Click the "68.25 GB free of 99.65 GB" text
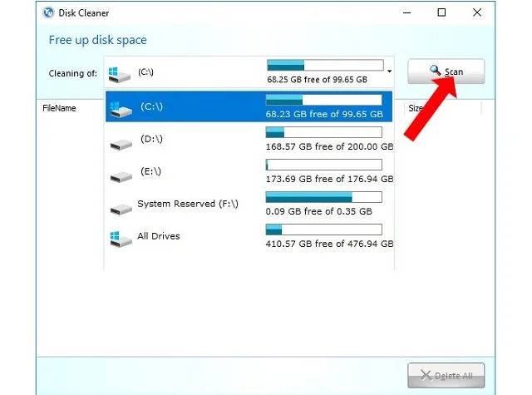Viewport: 532px width, 395px height. click(318, 79)
